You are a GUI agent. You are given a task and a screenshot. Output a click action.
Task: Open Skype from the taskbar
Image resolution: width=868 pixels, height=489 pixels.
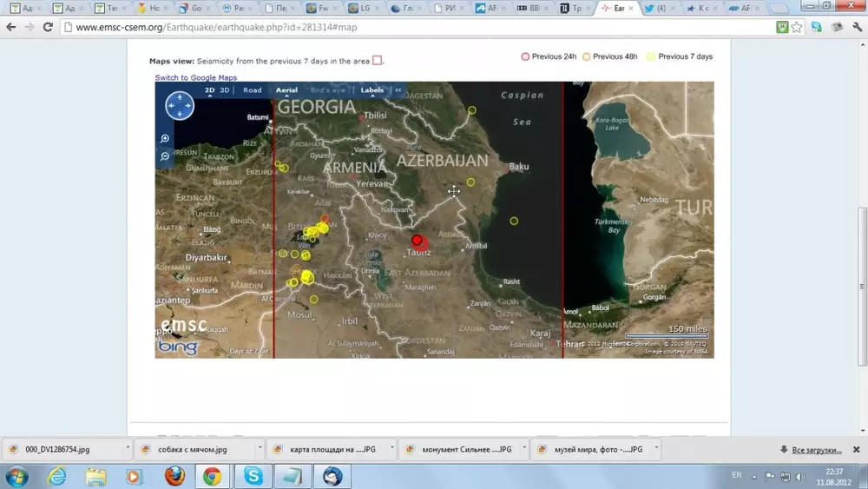click(x=253, y=476)
